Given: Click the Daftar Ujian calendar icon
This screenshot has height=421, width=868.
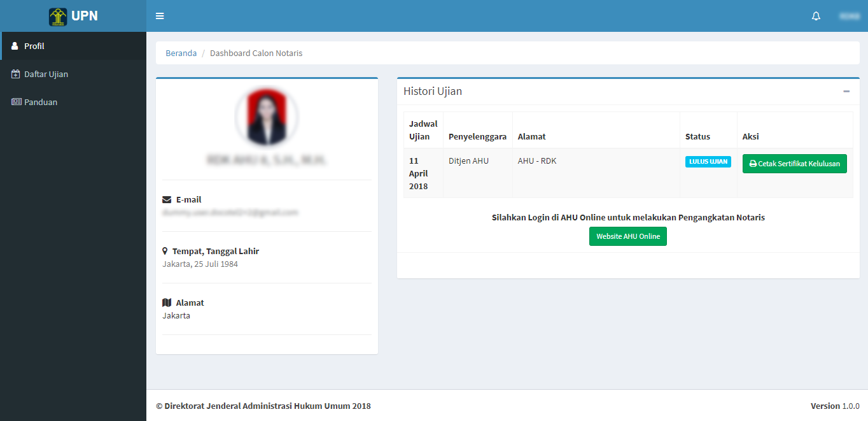Looking at the screenshot, I should click(x=16, y=74).
